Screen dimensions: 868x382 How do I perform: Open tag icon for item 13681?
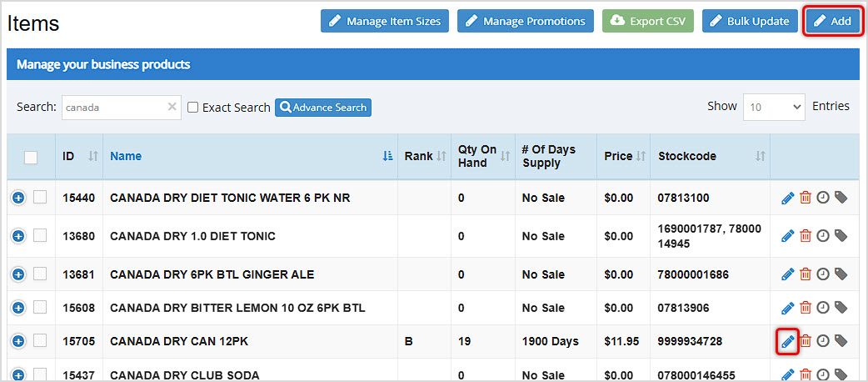coord(841,274)
